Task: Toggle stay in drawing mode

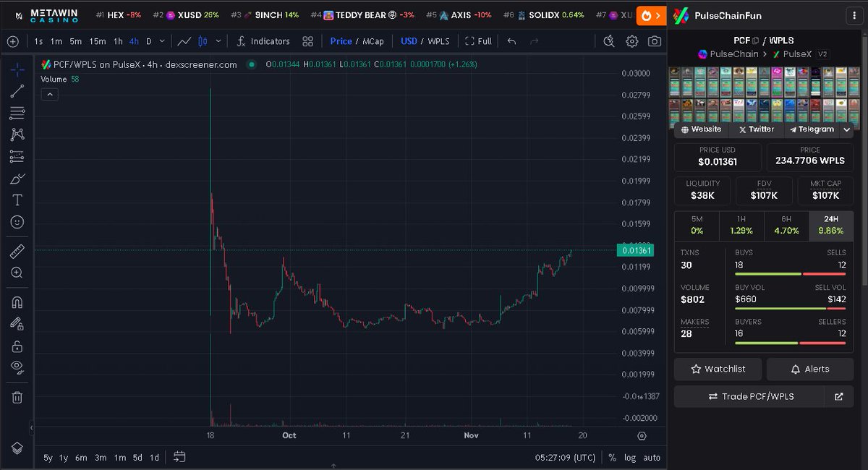Action: [17, 324]
